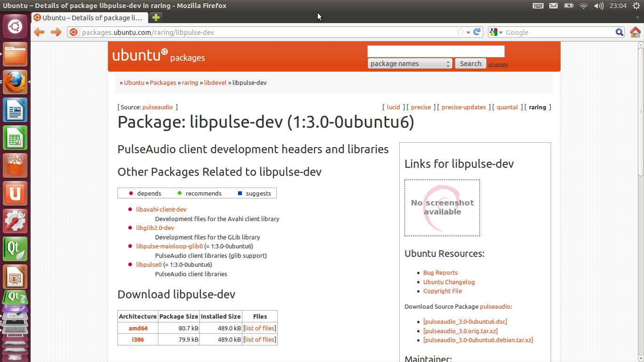This screenshot has width=644, height=362.
Task: Open Ubuntu One from the launcher
Action: click(15, 194)
